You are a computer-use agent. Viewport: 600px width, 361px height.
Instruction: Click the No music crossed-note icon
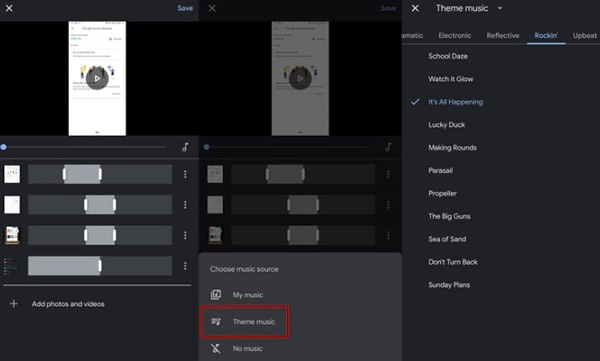pyautogui.click(x=216, y=348)
